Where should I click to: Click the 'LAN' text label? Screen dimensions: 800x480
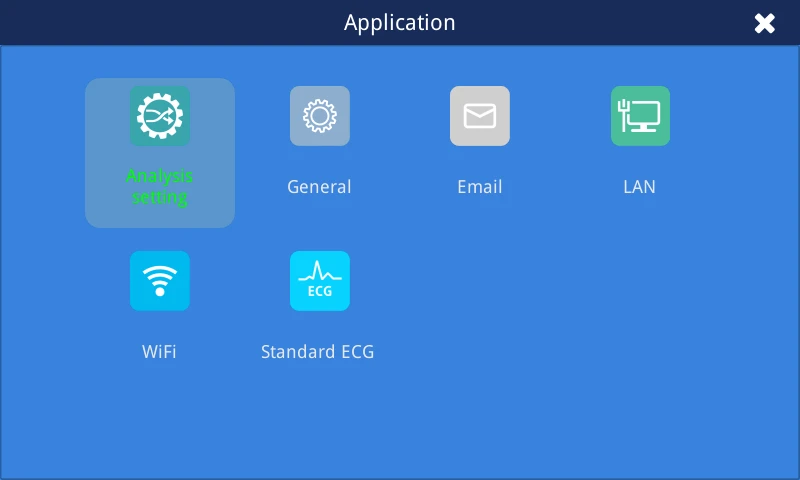point(639,187)
